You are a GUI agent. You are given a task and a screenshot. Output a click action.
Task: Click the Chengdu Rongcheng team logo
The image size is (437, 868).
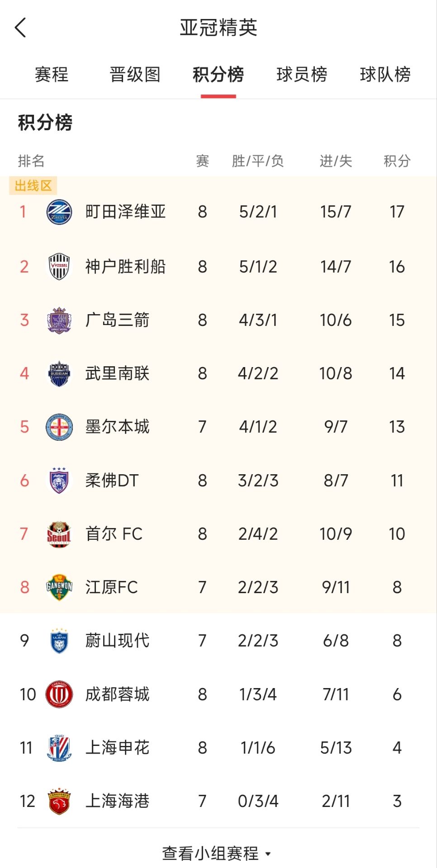pos(59,694)
